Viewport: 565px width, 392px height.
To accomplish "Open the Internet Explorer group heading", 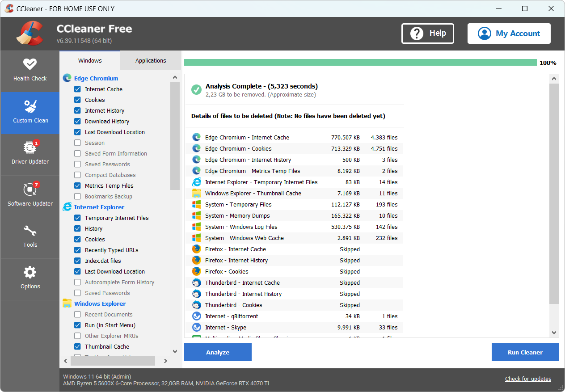I will [99, 207].
